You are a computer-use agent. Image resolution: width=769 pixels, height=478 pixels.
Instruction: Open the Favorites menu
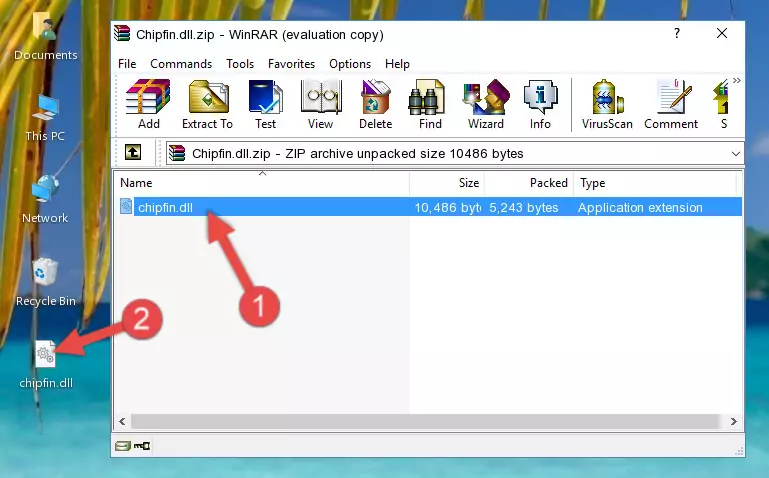[x=291, y=64]
